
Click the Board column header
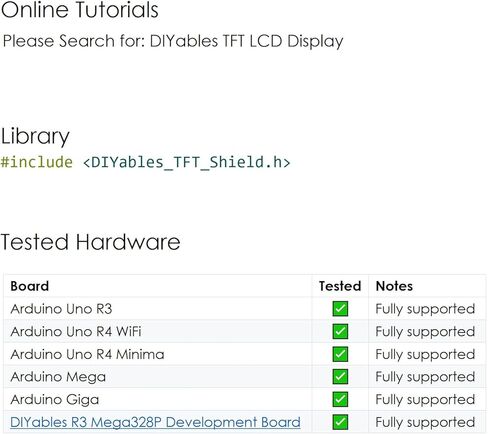pyautogui.click(x=30, y=286)
